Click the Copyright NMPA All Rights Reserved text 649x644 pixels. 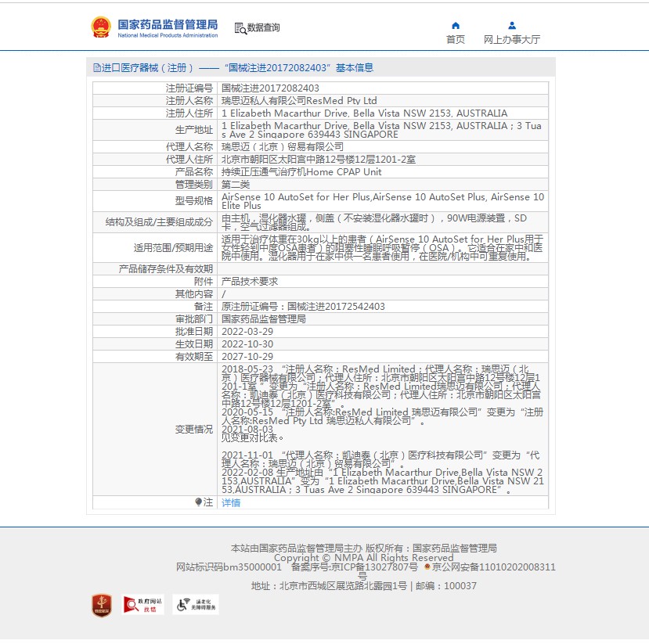point(364,558)
